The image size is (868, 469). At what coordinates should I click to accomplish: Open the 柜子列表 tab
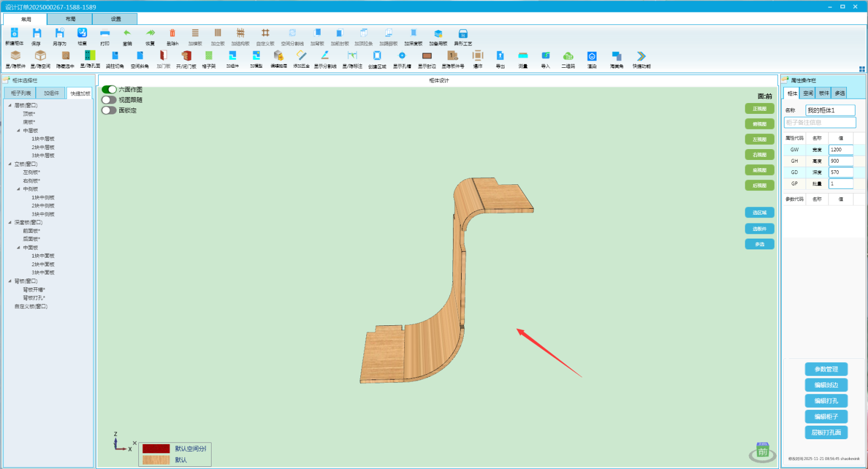pyautogui.click(x=21, y=93)
